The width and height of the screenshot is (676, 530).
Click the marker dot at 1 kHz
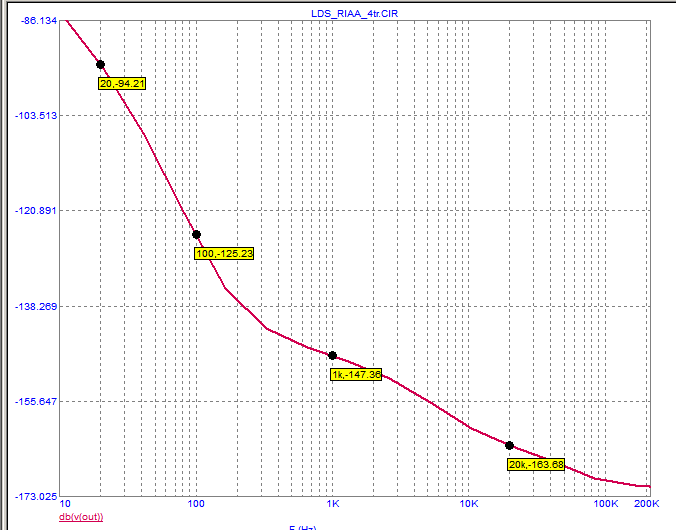pos(332,355)
